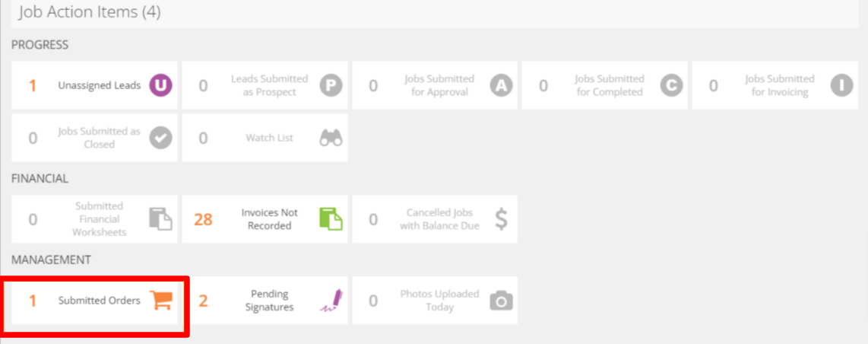Select the Submitted Orders label
Viewport: 868px width, 344px height.
coord(100,301)
